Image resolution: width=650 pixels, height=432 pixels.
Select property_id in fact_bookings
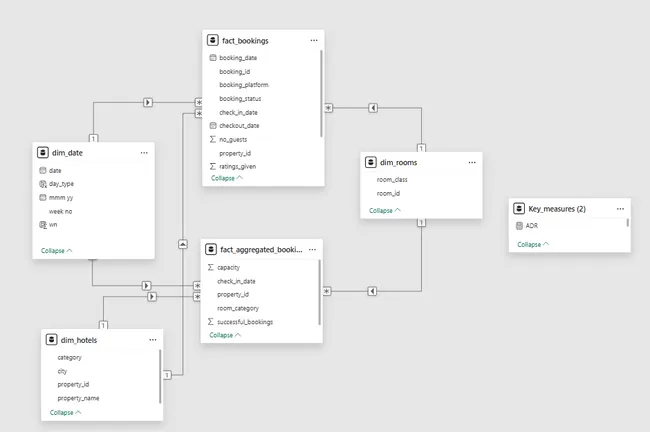coord(235,153)
